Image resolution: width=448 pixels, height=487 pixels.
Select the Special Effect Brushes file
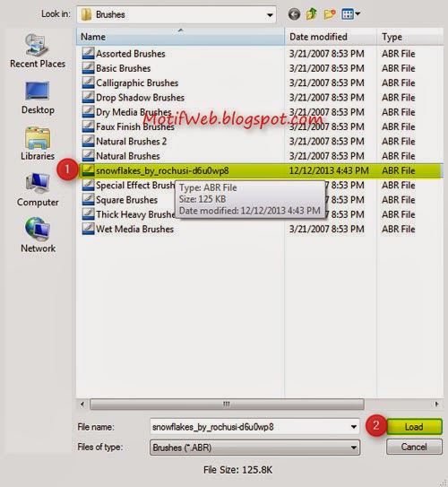(x=135, y=185)
